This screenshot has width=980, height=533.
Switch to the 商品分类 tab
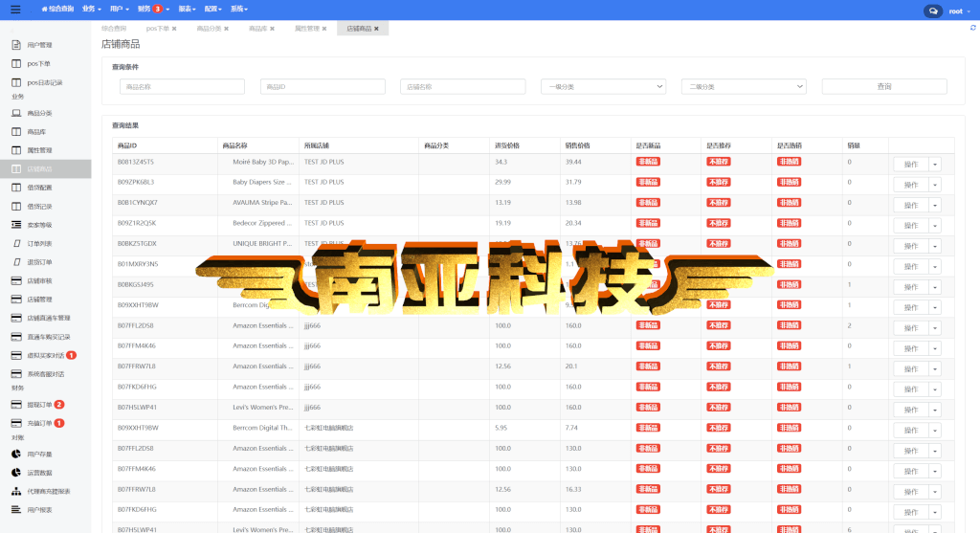(209, 28)
